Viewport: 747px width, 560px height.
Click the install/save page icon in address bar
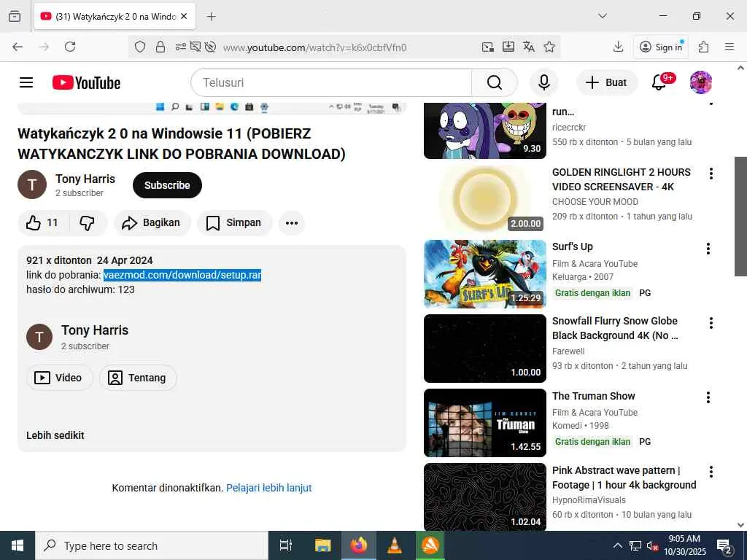pos(508,47)
